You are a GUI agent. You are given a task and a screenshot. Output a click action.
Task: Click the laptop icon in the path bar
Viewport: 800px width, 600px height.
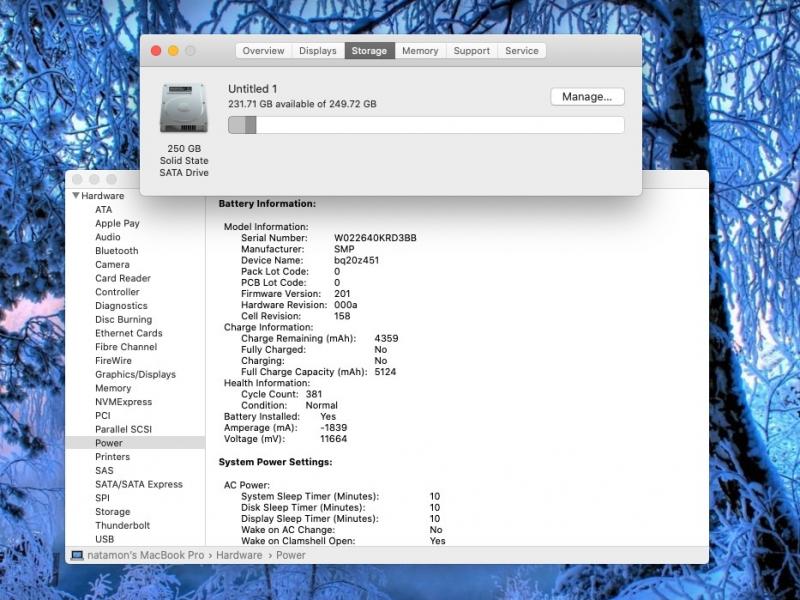point(77,555)
